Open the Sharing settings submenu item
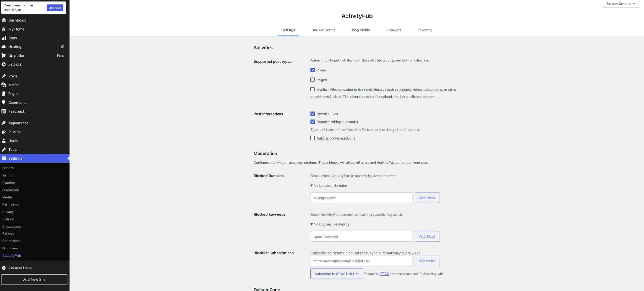The image size is (644, 291). (x=8, y=219)
